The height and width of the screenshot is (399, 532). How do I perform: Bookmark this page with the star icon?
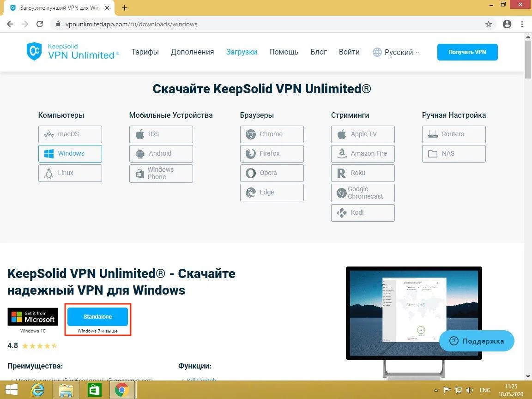[x=489, y=24]
